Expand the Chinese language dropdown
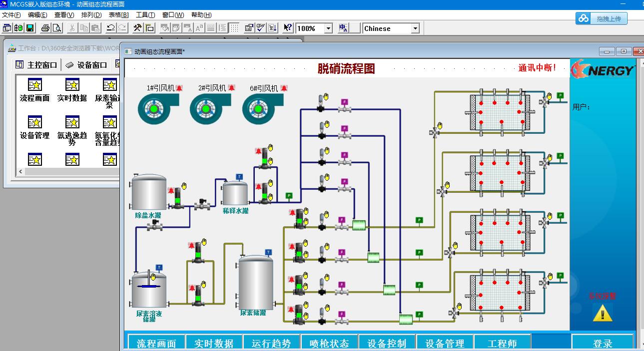The image size is (644, 351). click(x=415, y=28)
